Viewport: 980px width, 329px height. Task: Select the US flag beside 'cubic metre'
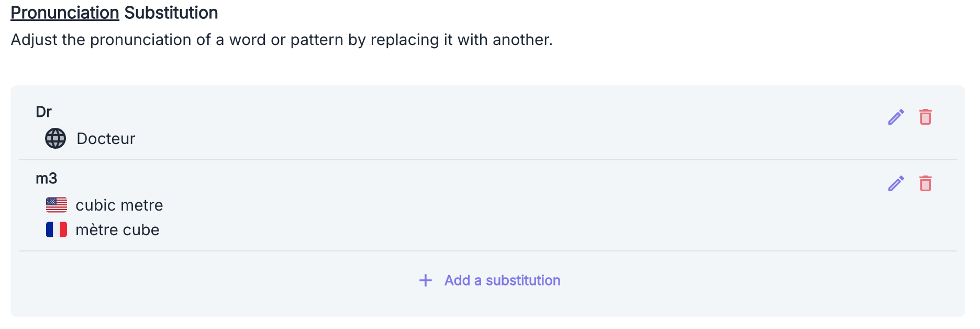[x=57, y=205]
